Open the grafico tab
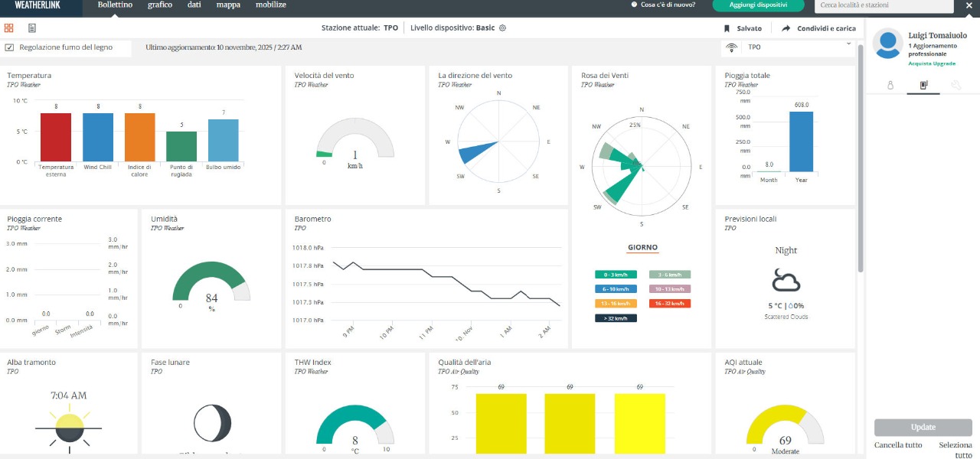980x459 pixels. pyautogui.click(x=160, y=5)
